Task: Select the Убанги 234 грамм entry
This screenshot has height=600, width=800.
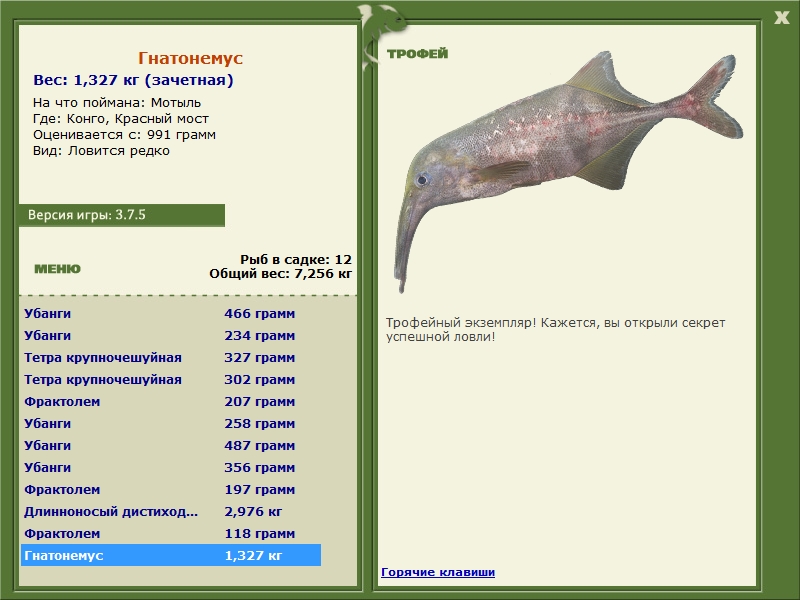Action: pyautogui.click(x=171, y=335)
